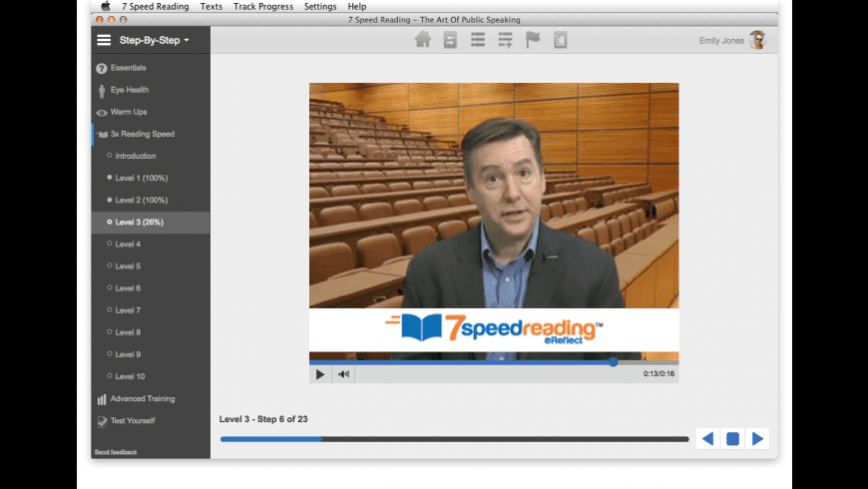Click the Advanced Training bar chart icon
Screen dimensions: 868x489
pos(102,399)
